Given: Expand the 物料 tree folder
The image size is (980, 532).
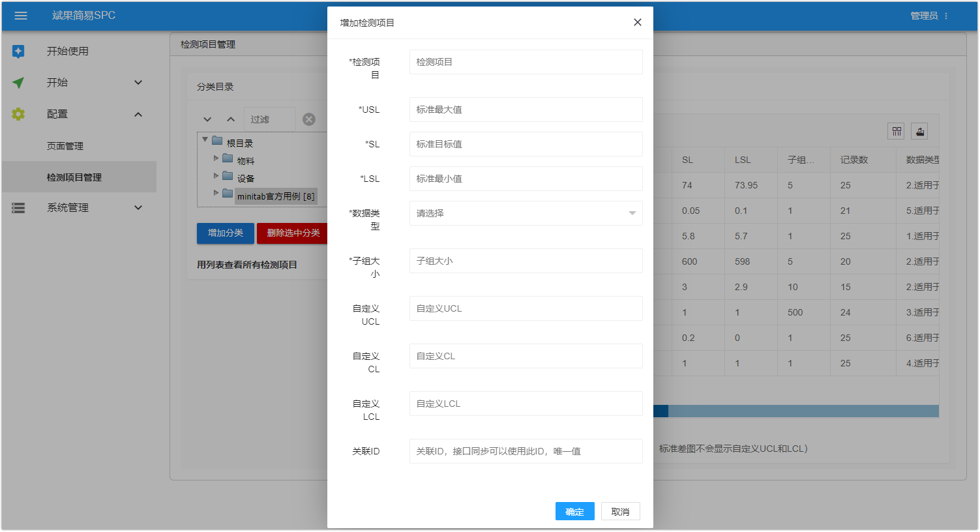Looking at the screenshot, I should pyautogui.click(x=216, y=158).
